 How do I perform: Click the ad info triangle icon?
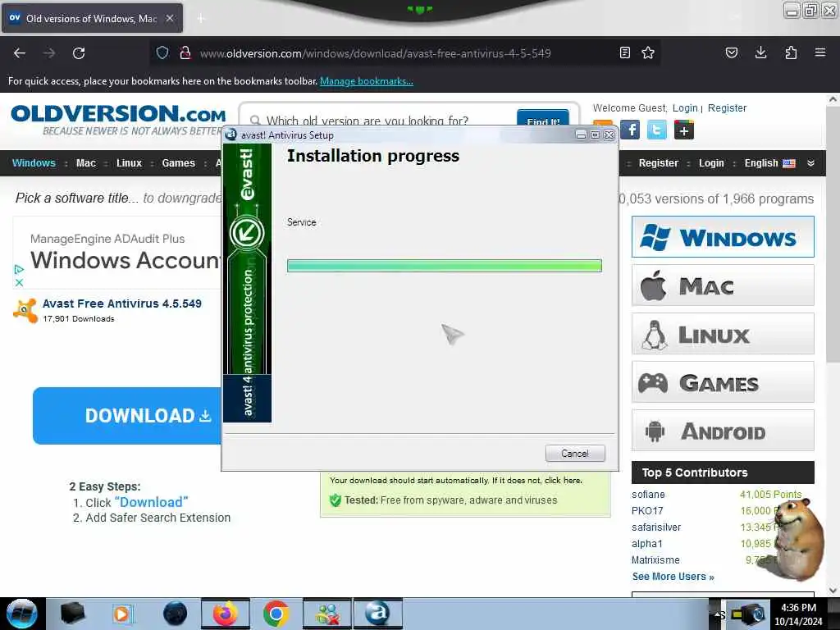coord(19,269)
